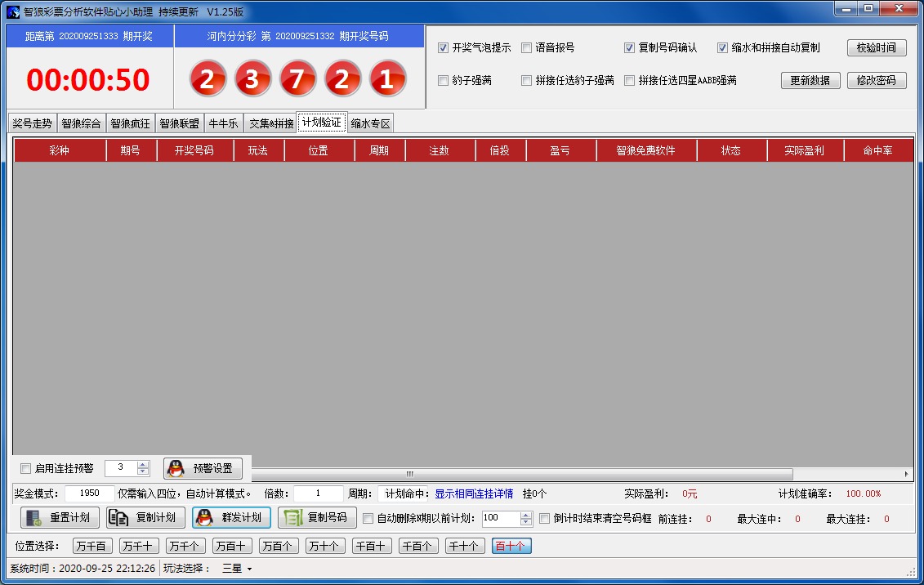
Task: Switch to the 奖号走势 tab
Action: tap(32, 123)
